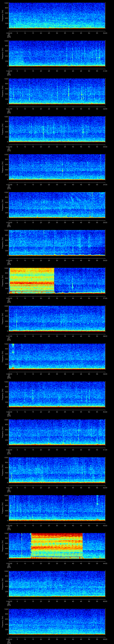
Task: Click the 25 second tick below the 6:38:00 spectrogram
Action: click(x=49, y=374)
